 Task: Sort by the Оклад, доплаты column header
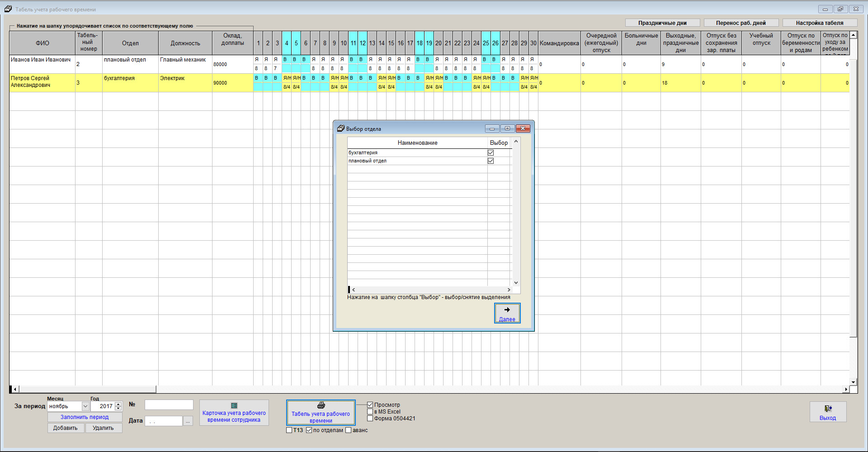click(x=233, y=43)
